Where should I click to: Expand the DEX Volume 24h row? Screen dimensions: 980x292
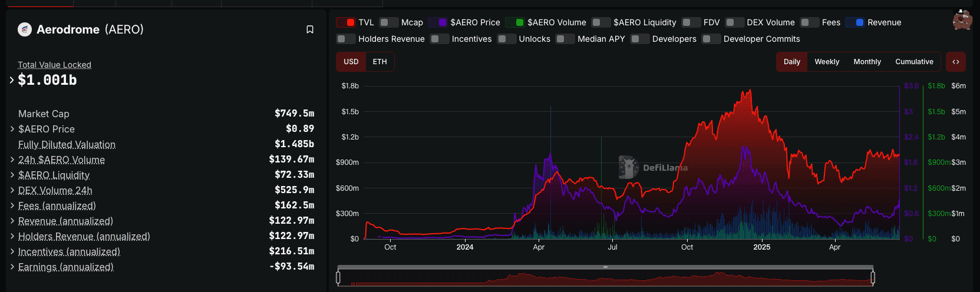[x=12, y=190]
